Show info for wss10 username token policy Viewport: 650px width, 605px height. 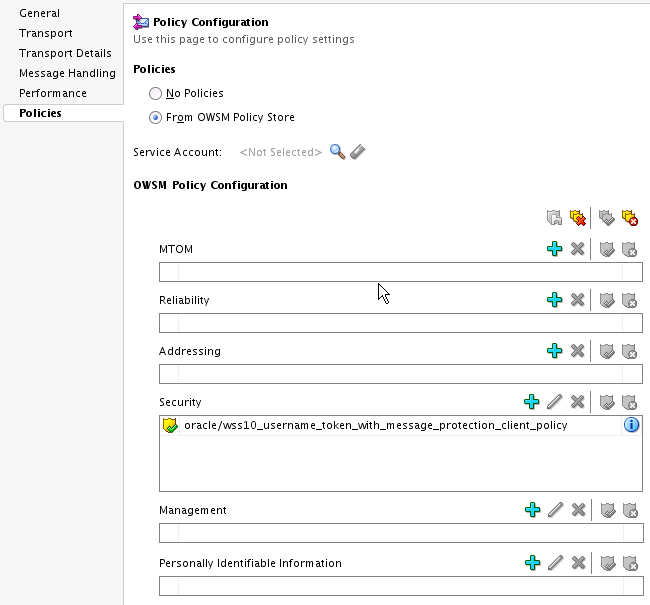(631, 425)
